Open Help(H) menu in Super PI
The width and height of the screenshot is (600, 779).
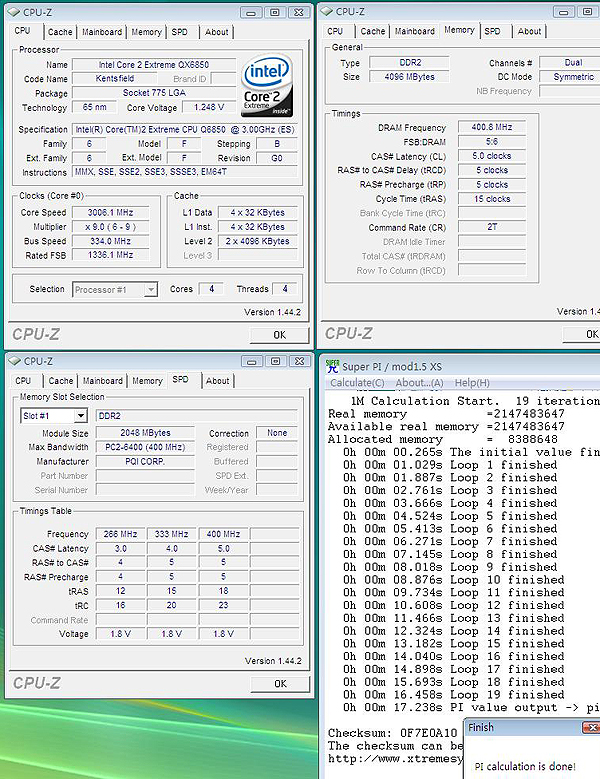pyautogui.click(x=472, y=383)
